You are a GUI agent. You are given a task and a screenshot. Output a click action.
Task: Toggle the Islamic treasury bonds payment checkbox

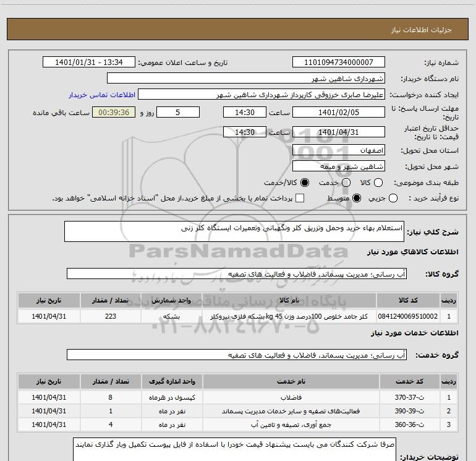click(300, 198)
